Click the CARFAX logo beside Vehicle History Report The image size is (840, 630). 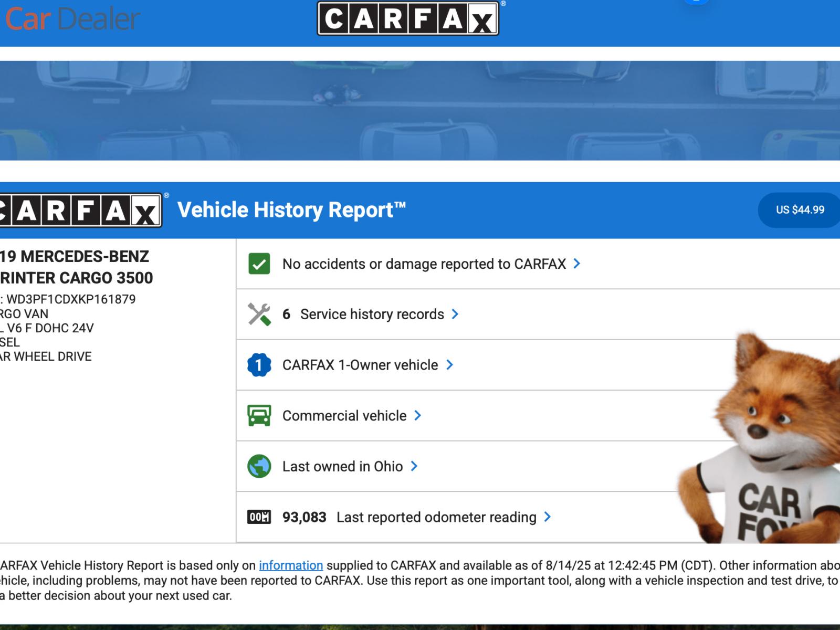pos(80,211)
